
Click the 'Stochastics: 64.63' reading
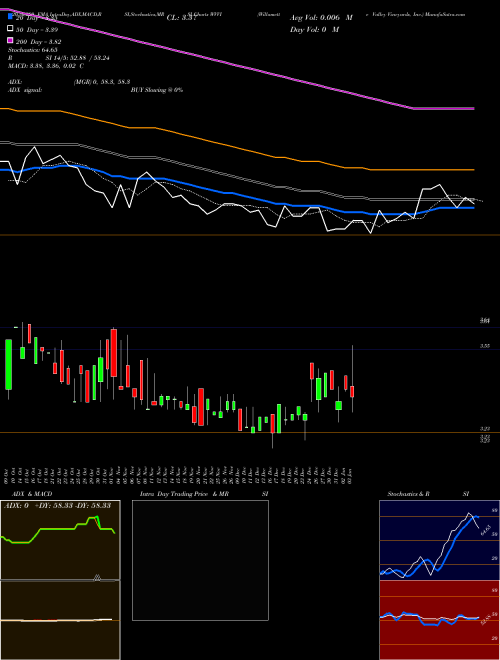[33, 50]
